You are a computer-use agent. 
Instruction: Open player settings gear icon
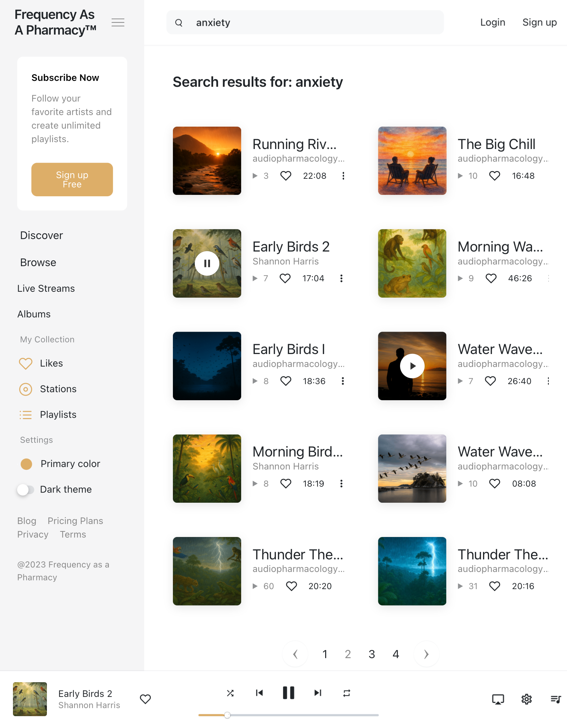click(x=527, y=699)
